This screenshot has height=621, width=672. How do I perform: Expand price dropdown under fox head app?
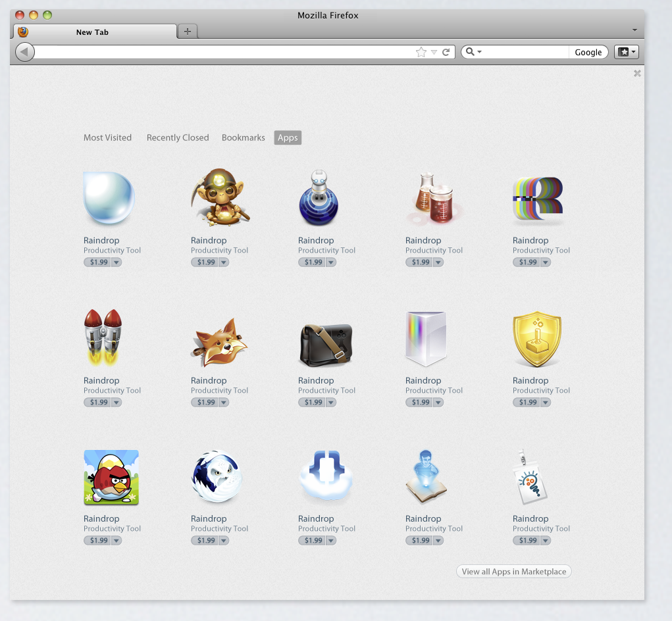click(x=224, y=402)
